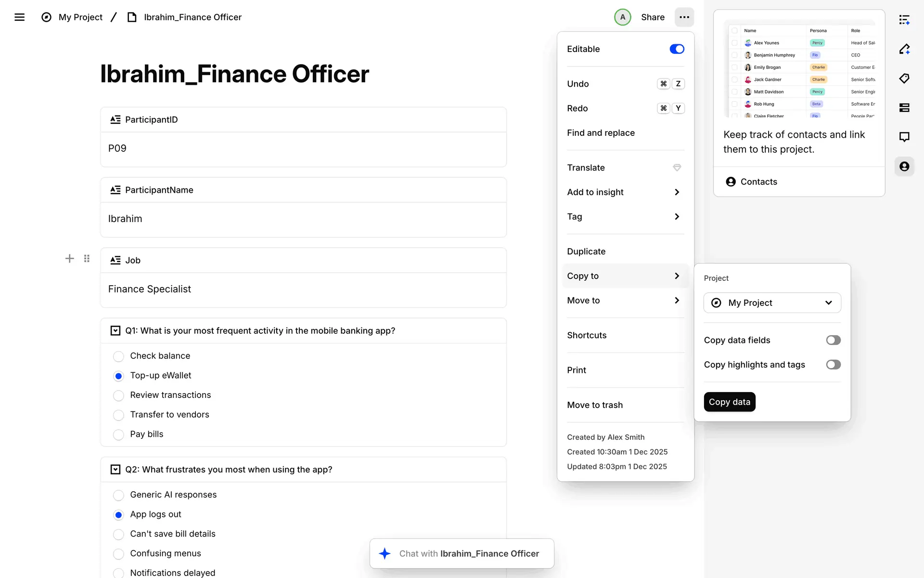Viewport: 924px width, 578px height.
Task: Enable Copy highlights and tags switch
Action: 833,365
